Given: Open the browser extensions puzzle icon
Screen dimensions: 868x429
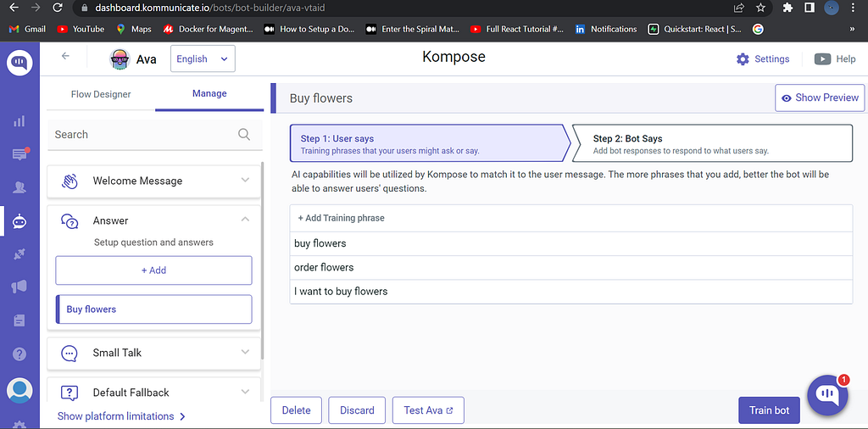Looking at the screenshot, I should point(787,8).
